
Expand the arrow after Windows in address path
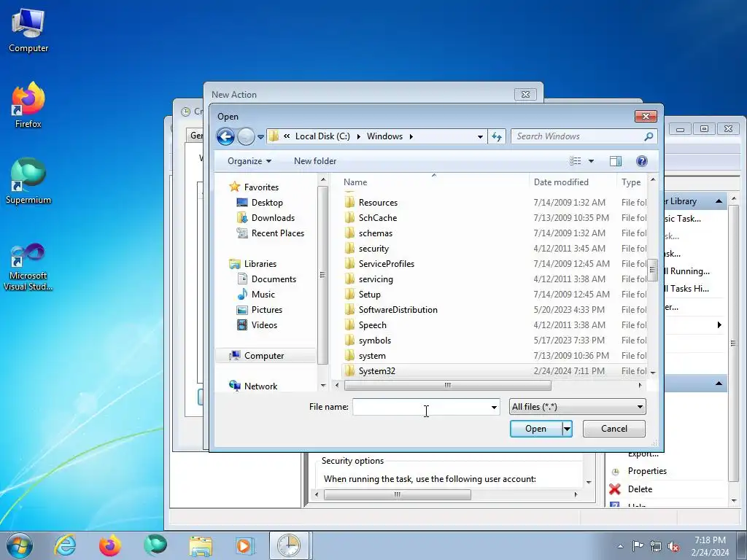click(x=411, y=136)
